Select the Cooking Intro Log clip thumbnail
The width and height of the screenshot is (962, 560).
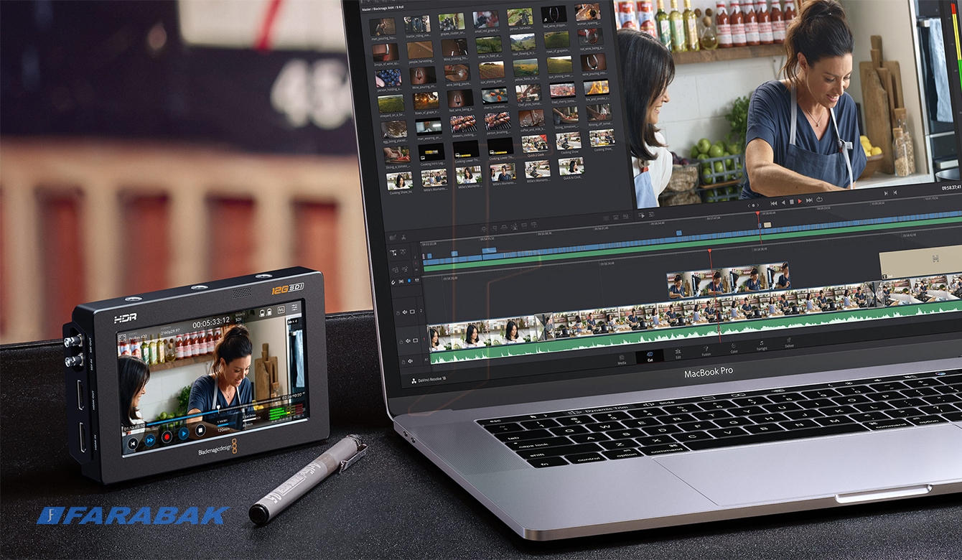[431, 152]
